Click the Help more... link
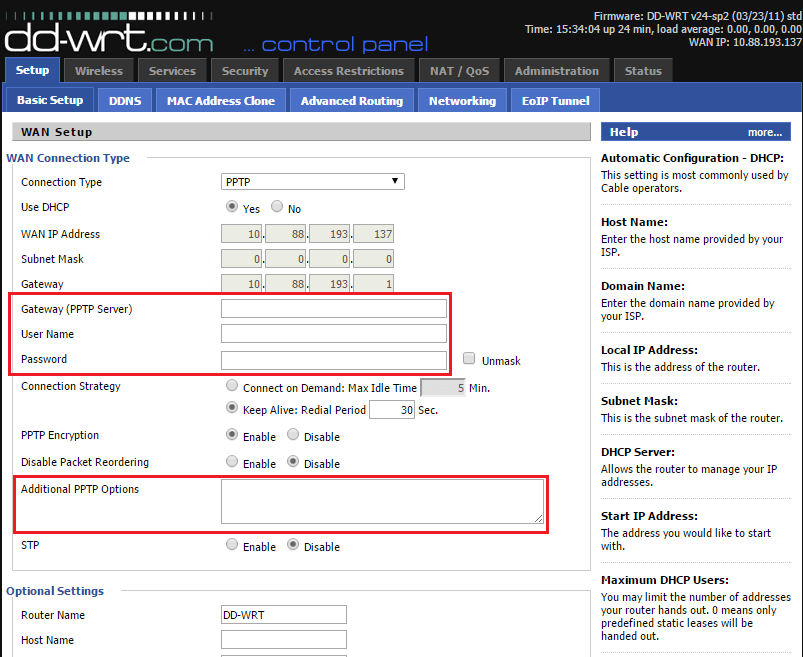Viewport: 803px width, 657px height. 764,132
